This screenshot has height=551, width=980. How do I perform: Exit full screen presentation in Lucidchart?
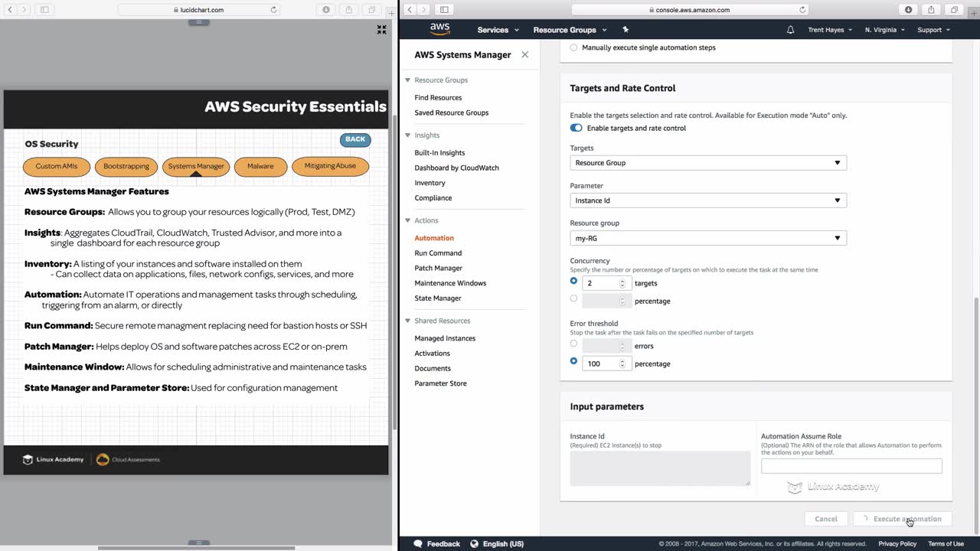point(381,30)
